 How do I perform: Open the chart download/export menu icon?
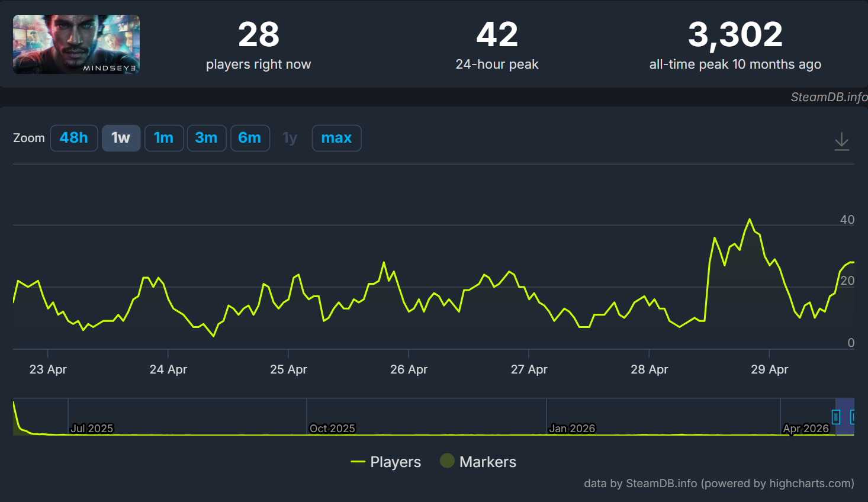841,141
